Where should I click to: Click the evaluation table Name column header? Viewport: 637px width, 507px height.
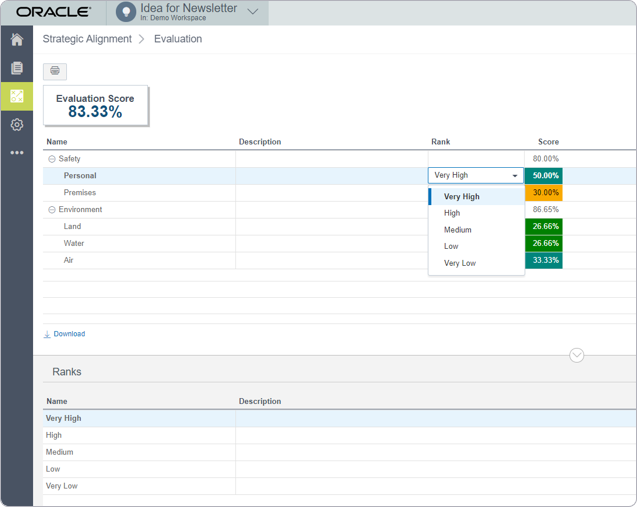(x=57, y=142)
